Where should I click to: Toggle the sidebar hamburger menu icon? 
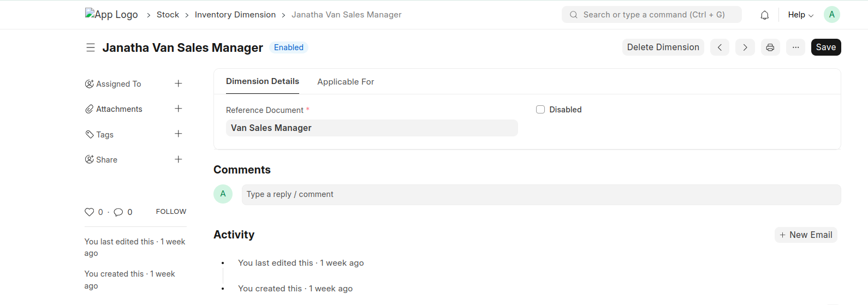click(x=91, y=48)
